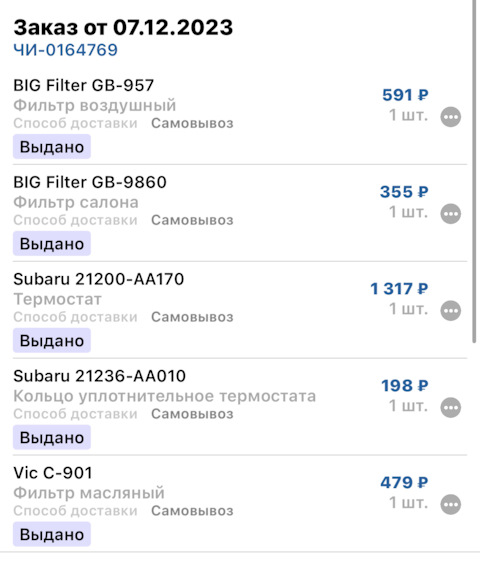Viewport: 480px width, 569px height.
Task: Click the Выдано status of Subaru 21236-AA010
Action: pos(52,437)
